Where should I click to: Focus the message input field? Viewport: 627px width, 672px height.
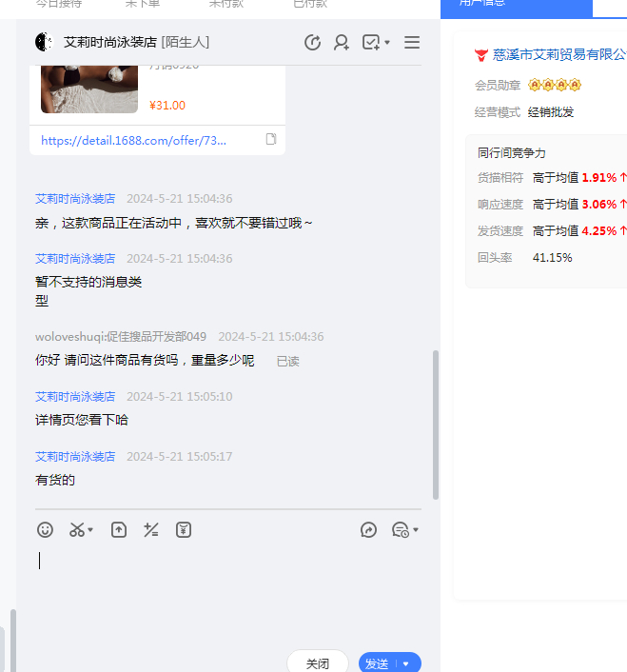point(228,596)
